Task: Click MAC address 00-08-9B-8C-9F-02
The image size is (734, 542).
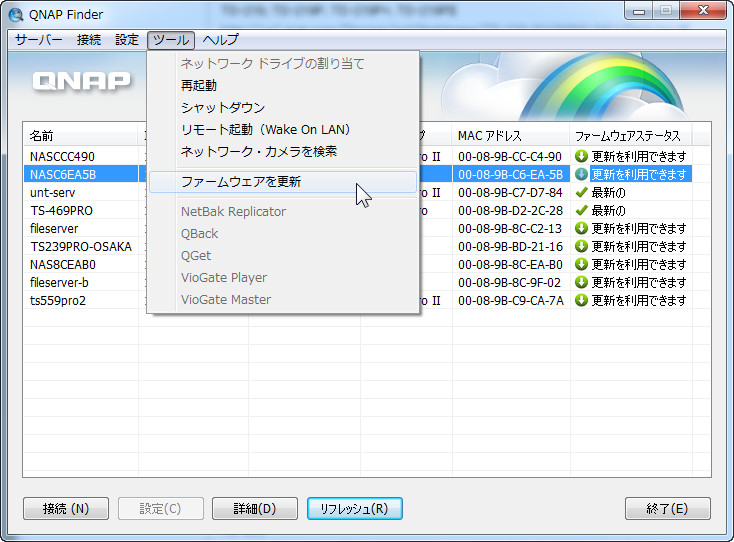Action: point(509,282)
